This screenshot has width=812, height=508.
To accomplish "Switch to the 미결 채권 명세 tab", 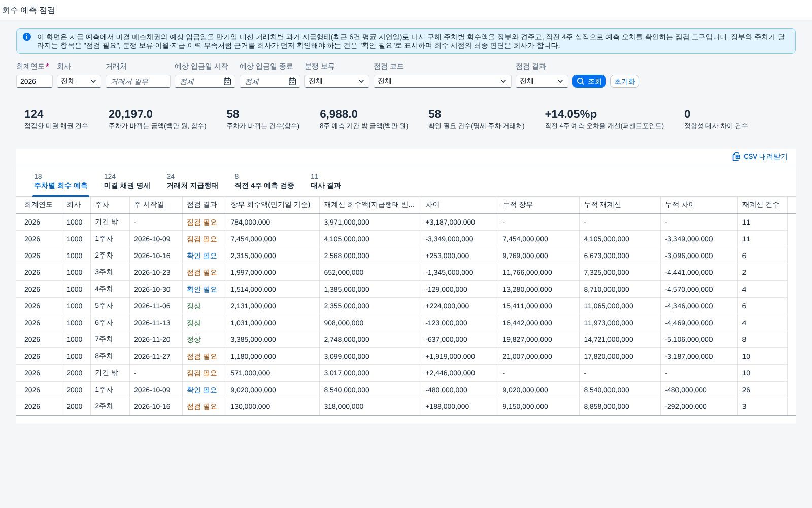I will [x=127, y=182].
